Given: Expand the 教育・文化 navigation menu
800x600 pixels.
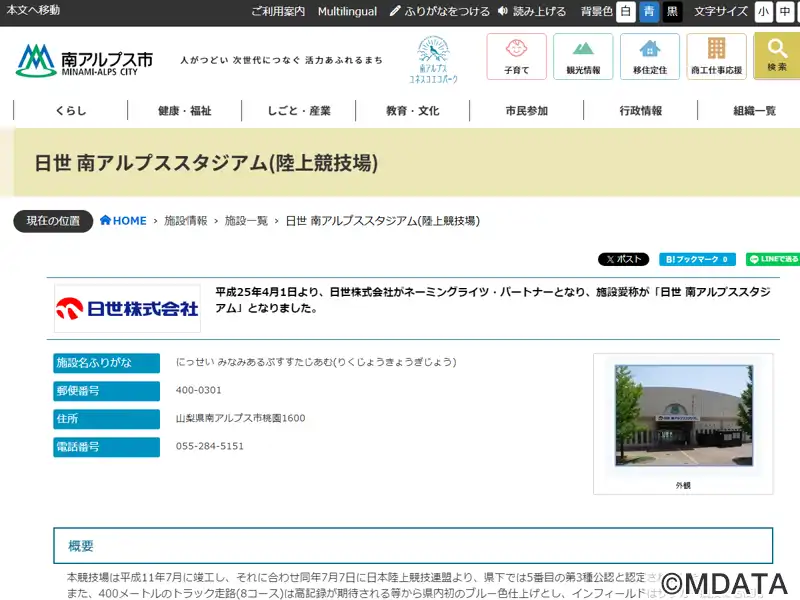Looking at the screenshot, I should click(412, 111).
